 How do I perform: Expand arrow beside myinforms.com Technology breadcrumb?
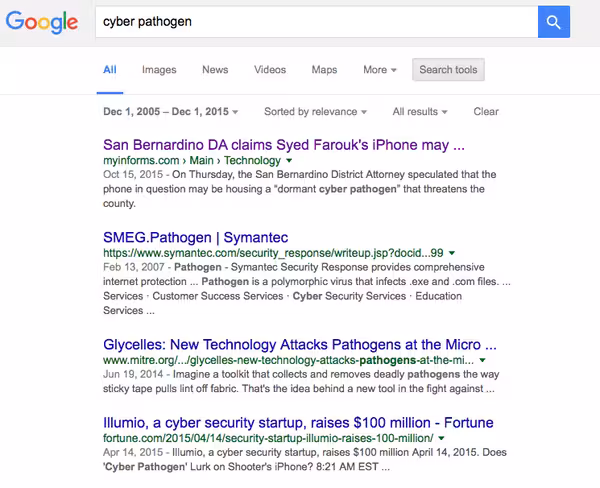pyautogui.click(x=289, y=160)
